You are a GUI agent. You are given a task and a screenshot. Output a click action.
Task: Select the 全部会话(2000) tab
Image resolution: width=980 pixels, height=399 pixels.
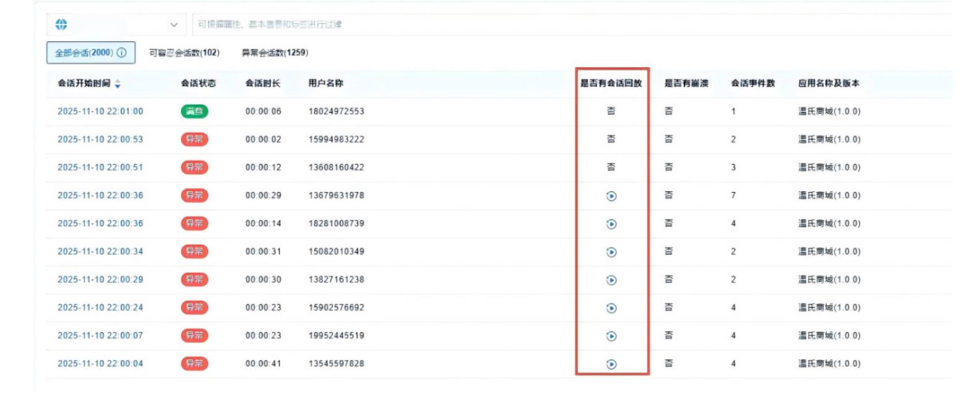tap(91, 53)
